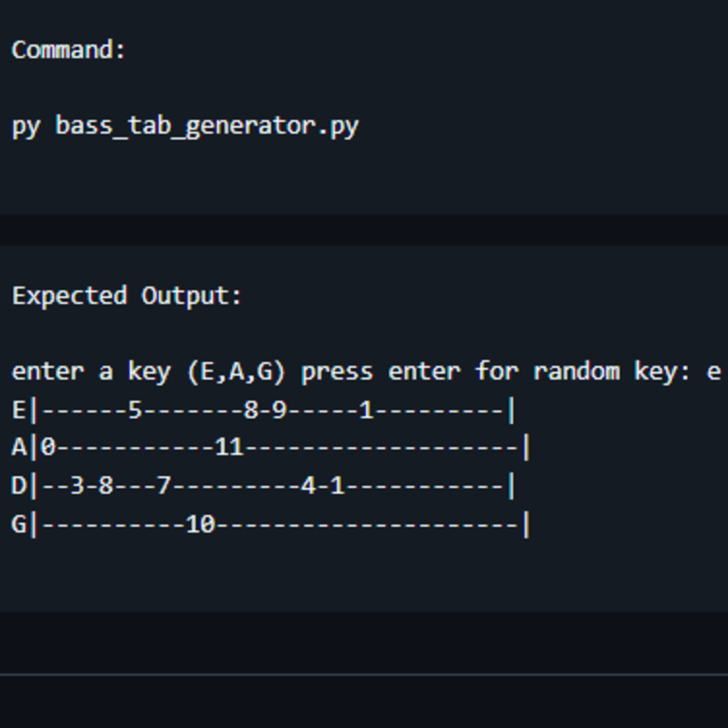The width and height of the screenshot is (728, 728).
Task: Click fret 10 on the G string
Action: [200, 524]
